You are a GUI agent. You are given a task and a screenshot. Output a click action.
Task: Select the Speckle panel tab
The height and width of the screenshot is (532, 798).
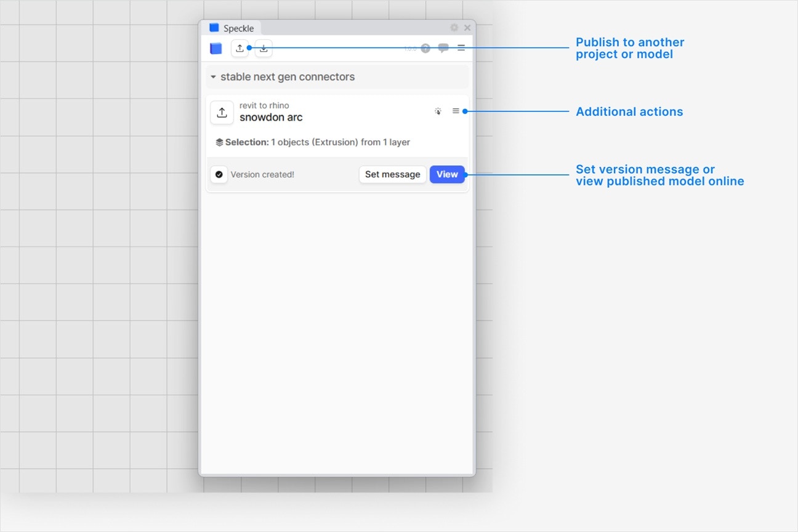click(x=232, y=28)
